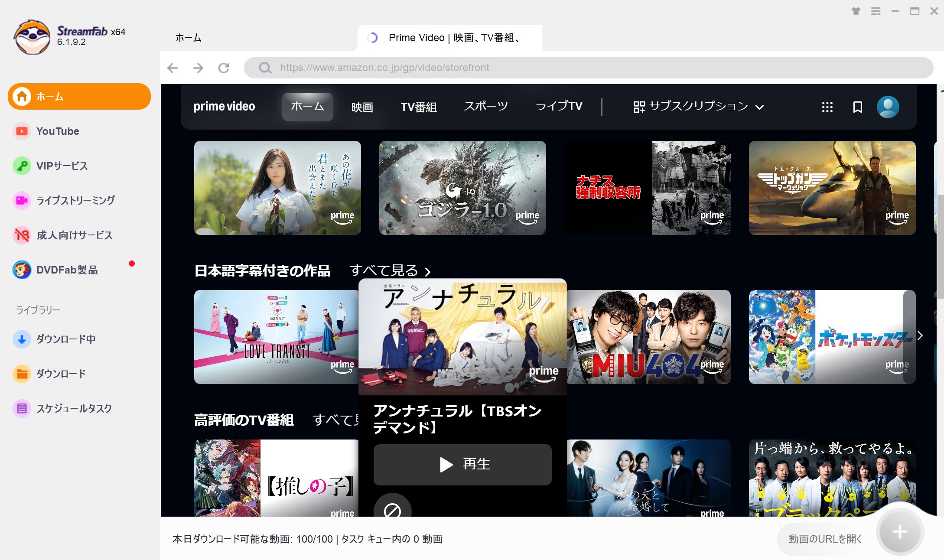This screenshot has width=944, height=560.
Task: Click 動画のURLを開く button
Action: (825, 539)
